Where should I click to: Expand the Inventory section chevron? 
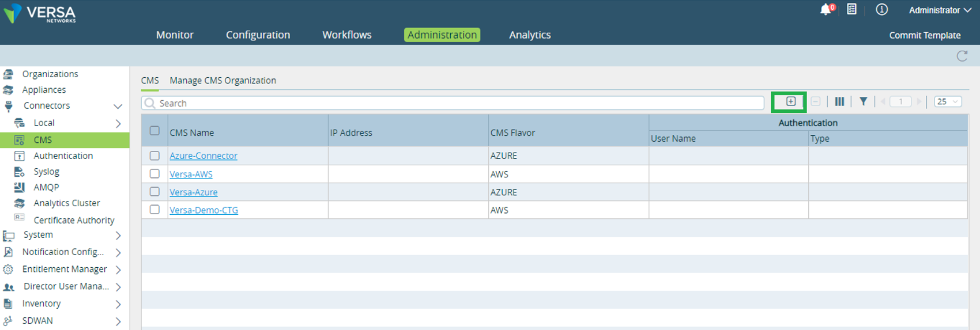[x=118, y=304]
